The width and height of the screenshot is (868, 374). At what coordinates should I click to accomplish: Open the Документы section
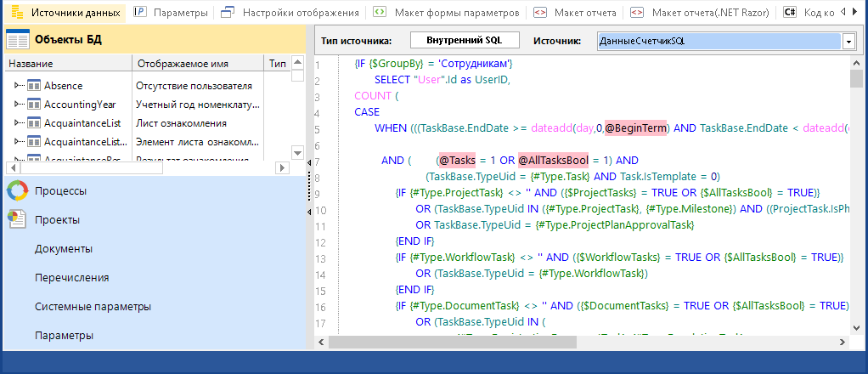pyautogui.click(x=64, y=248)
